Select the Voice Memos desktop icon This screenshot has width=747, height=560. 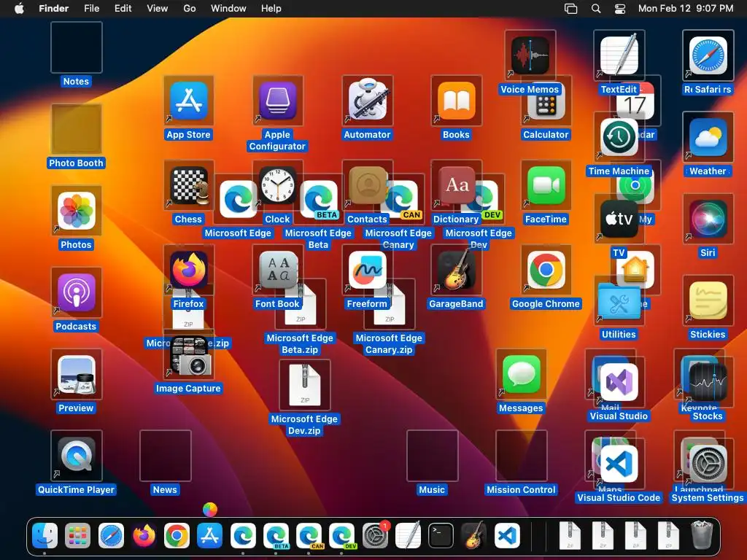pyautogui.click(x=530, y=55)
